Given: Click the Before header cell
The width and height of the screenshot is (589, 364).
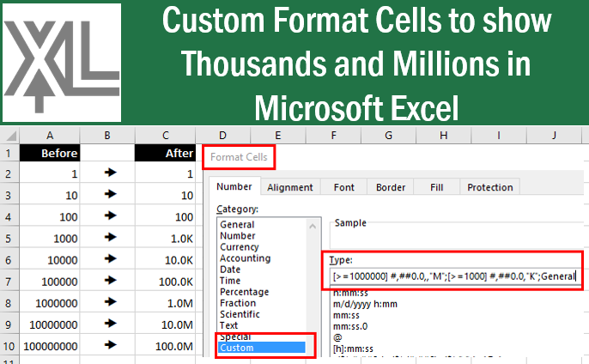Looking at the screenshot, I should pyautogui.click(x=50, y=154).
